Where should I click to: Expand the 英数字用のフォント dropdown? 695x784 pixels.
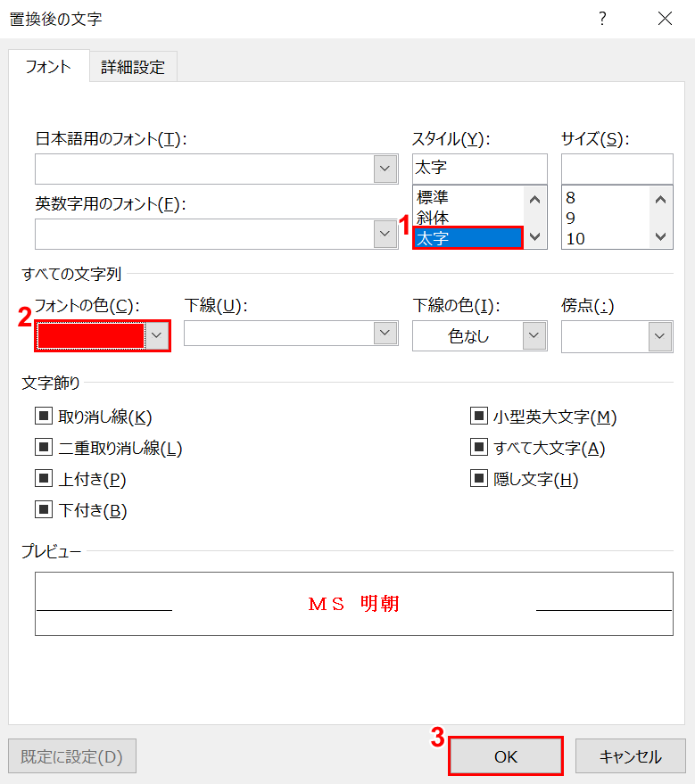385,234
